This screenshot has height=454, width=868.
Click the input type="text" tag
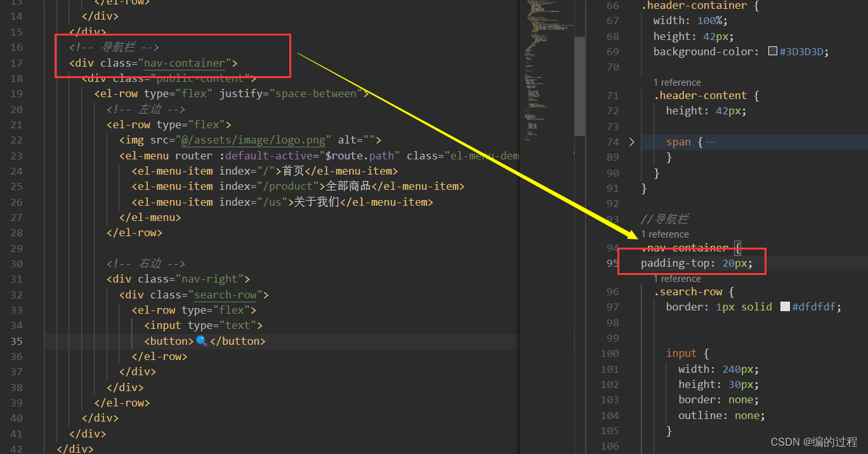pos(203,326)
